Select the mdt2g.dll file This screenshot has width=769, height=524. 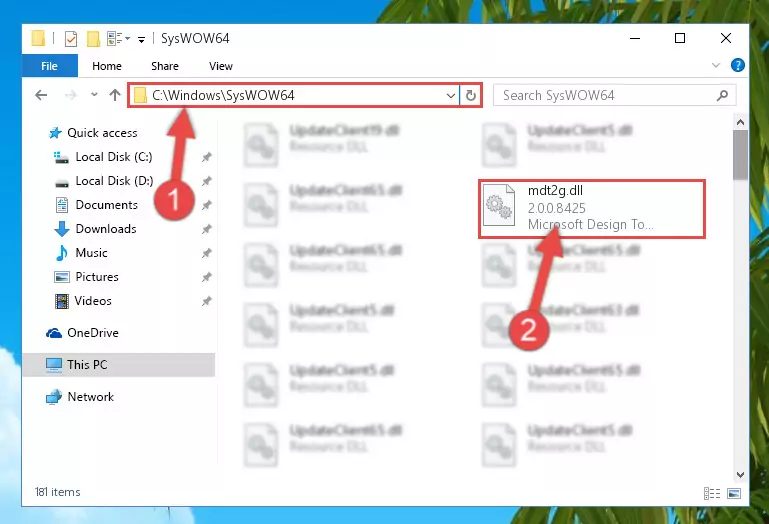[x=591, y=209]
